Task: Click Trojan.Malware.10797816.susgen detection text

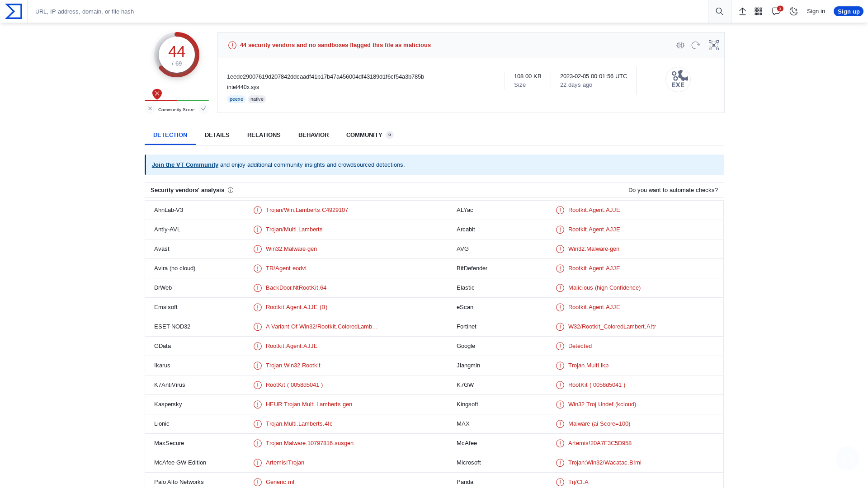Action: tap(310, 443)
